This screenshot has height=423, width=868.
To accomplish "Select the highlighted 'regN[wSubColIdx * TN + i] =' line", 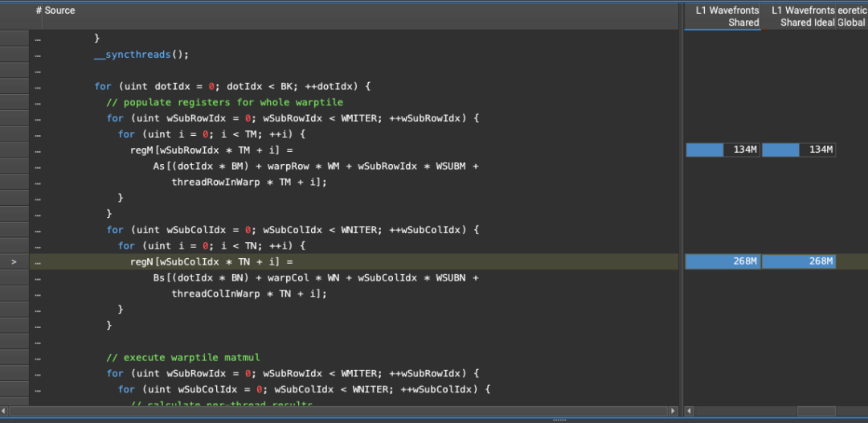I will (211, 262).
